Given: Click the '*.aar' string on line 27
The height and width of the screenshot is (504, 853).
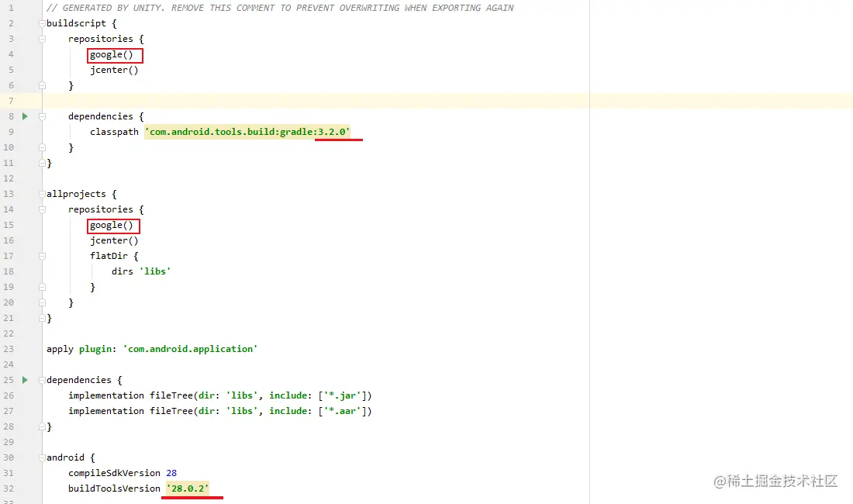Looking at the screenshot, I should point(343,411).
